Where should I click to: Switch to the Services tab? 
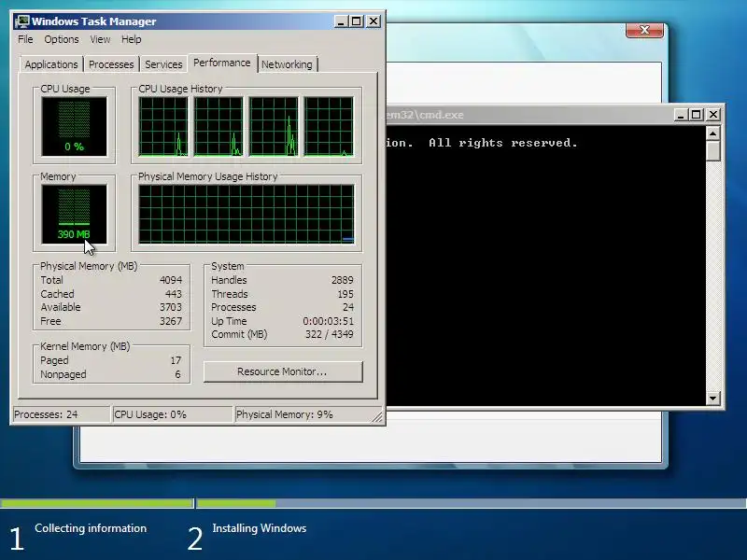coord(163,64)
